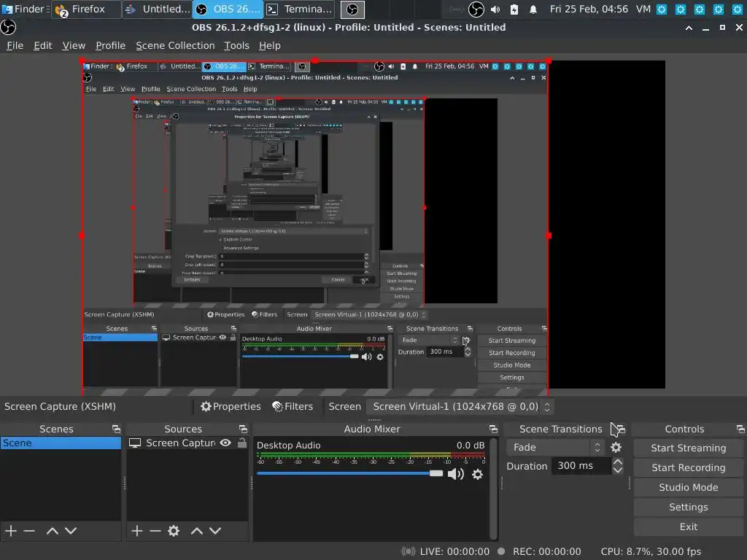Screen dimensions: 747x560
Task: Click the OBS tray icon
Action: click(x=476, y=9)
